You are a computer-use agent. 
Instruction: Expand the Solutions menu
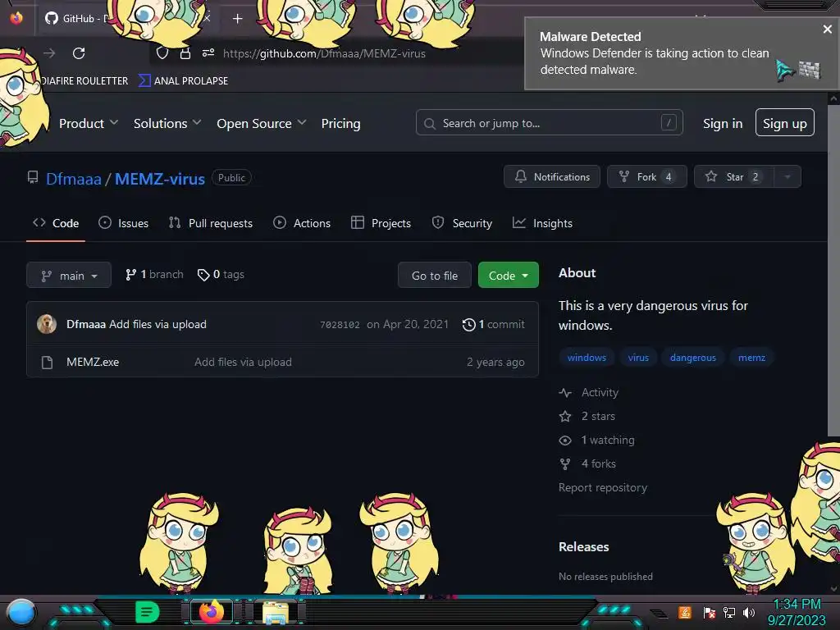click(167, 123)
